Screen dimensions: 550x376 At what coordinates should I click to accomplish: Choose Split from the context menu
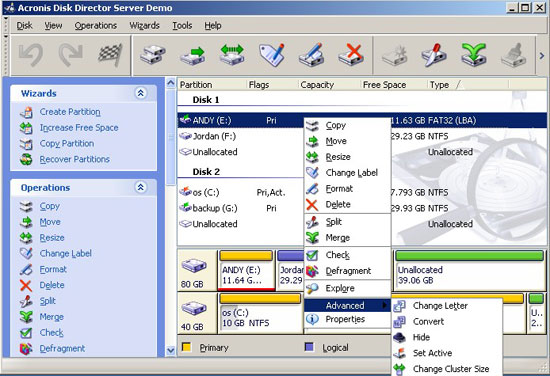tap(347, 222)
